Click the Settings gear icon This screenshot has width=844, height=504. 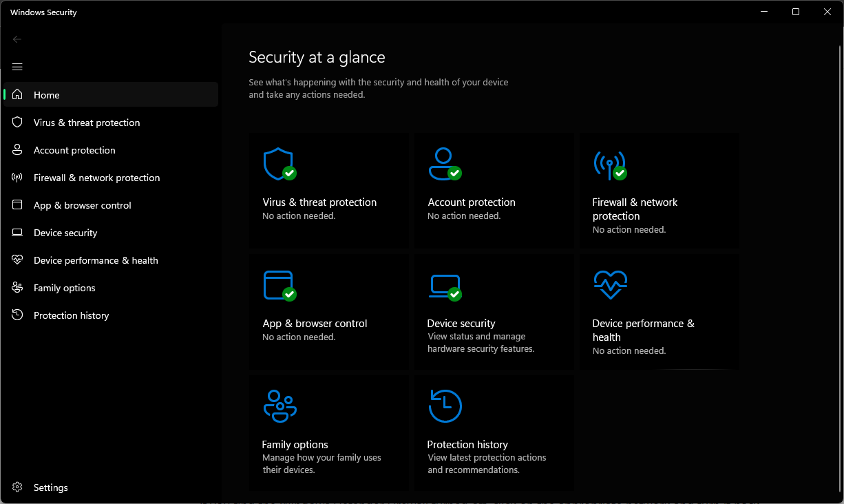coord(17,487)
